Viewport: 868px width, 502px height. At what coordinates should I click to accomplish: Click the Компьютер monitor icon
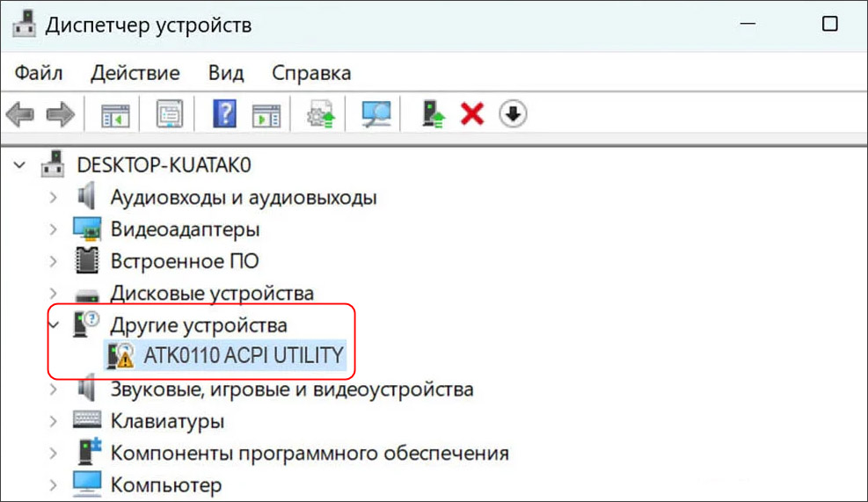[87, 484]
